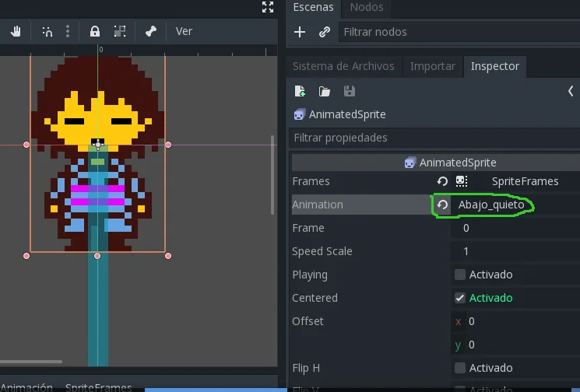Enable the Flip H checkbox
The width and height of the screenshot is (580, 392).
click(x=460, y=368)
